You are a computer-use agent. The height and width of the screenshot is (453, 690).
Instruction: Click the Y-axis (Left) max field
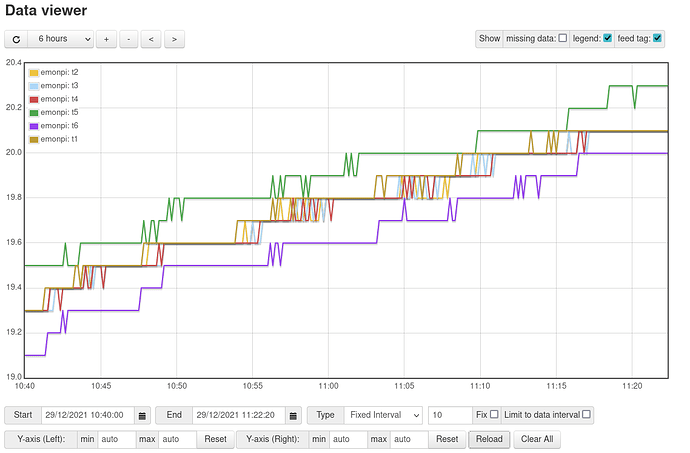click(x=177, y=439)
